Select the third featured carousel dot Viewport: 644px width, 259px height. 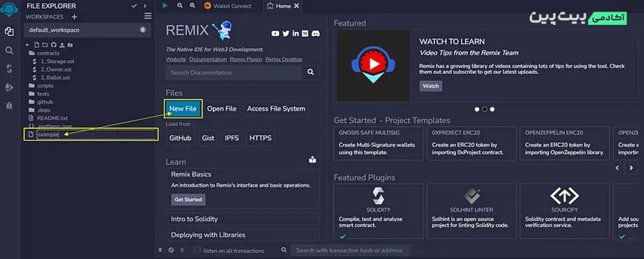(x=492, y=109)
